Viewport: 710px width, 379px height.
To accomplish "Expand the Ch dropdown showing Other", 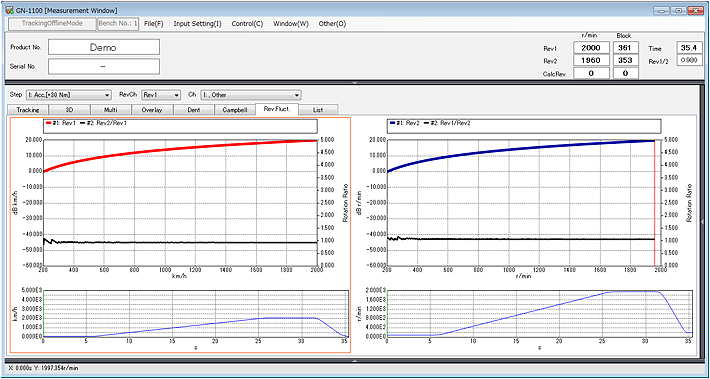I will 250,95.
